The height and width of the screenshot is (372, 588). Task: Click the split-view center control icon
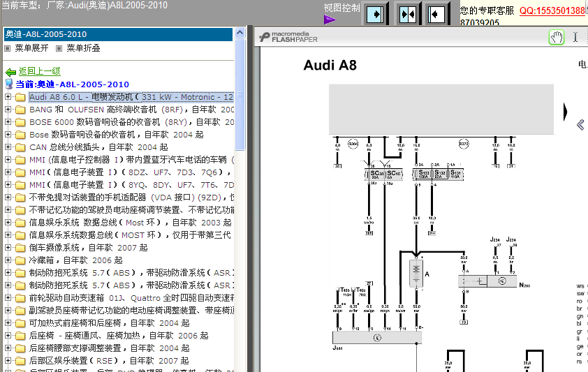tap(407, 14)
